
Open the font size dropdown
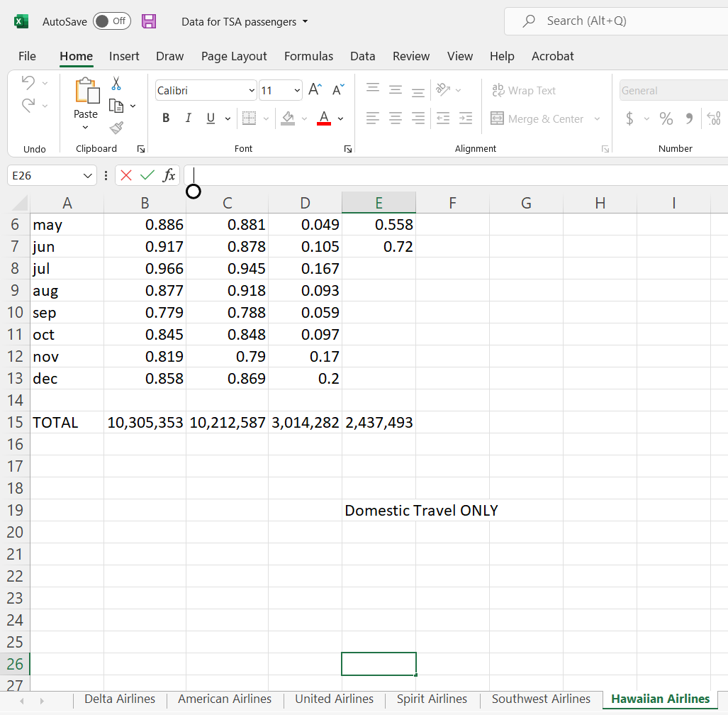coord(297,91)
